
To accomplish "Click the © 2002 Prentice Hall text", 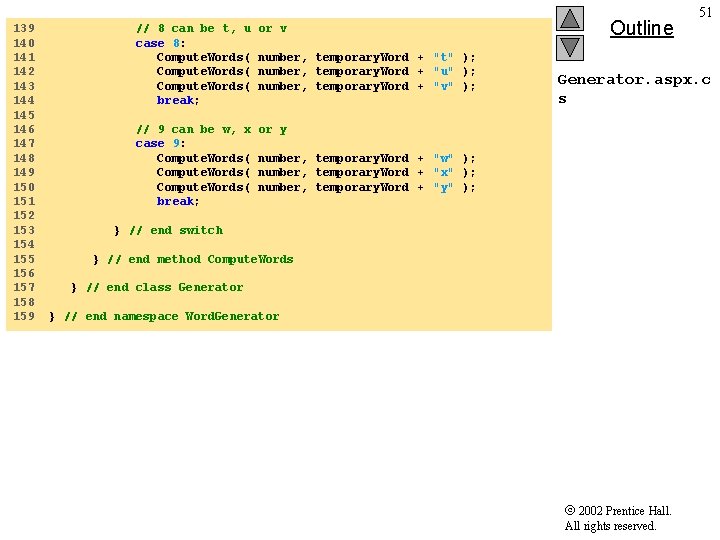I will click(x=618, y=511).
